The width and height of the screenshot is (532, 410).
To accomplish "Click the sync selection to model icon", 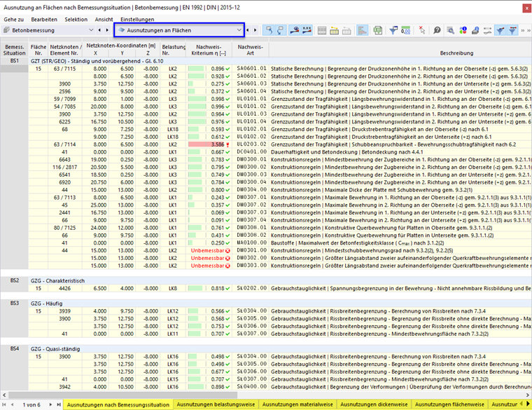I will pos(269,30).
